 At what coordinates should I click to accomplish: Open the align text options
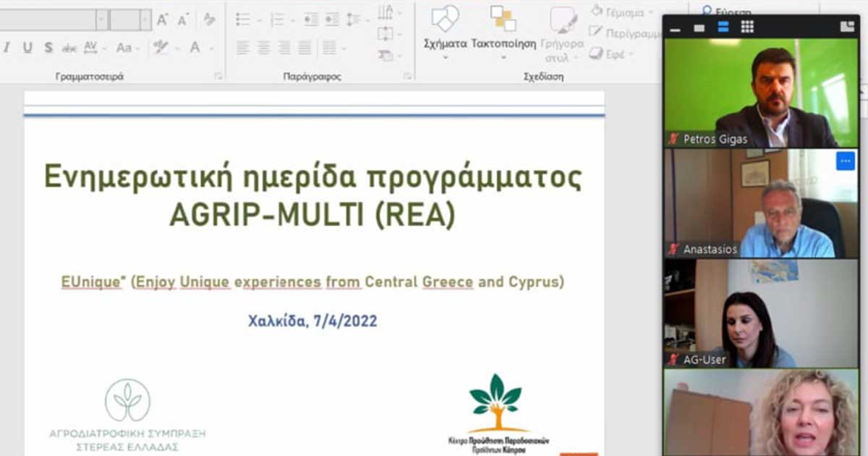point(389,33)
